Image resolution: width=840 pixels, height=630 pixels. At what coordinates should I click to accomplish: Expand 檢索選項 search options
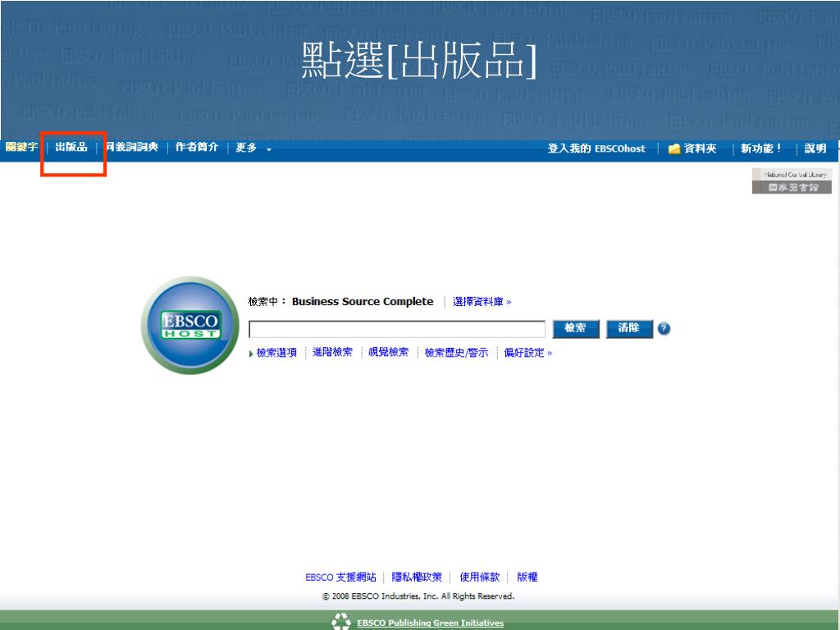276,353
